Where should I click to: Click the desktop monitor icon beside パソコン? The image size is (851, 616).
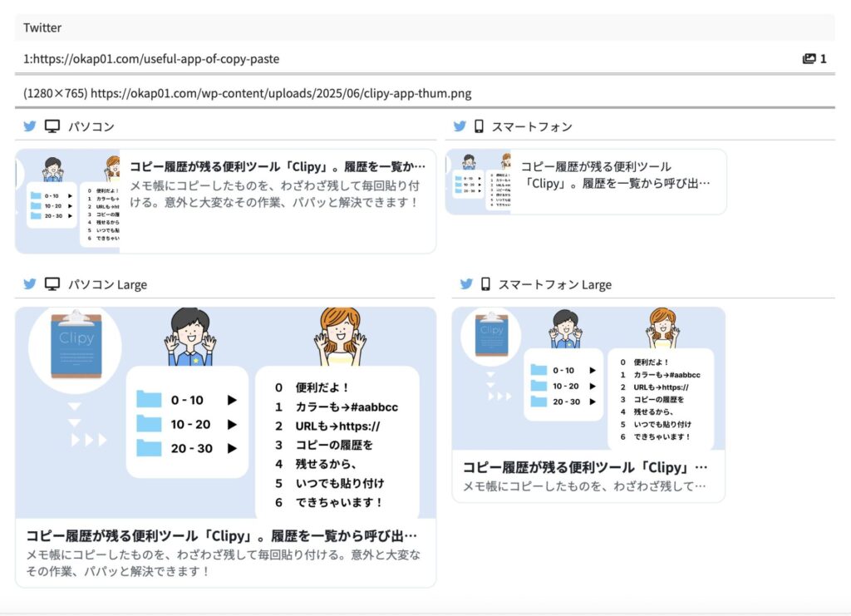52,126
